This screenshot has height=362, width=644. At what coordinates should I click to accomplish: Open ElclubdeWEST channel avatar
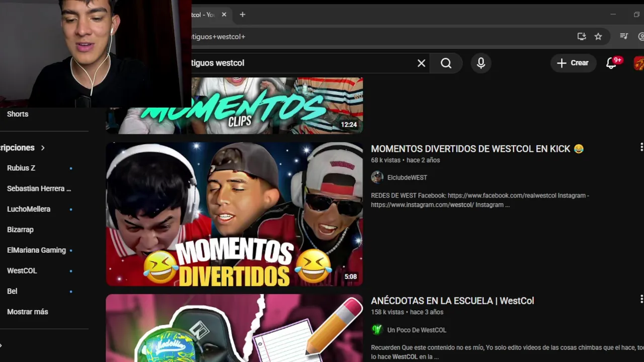377,177
